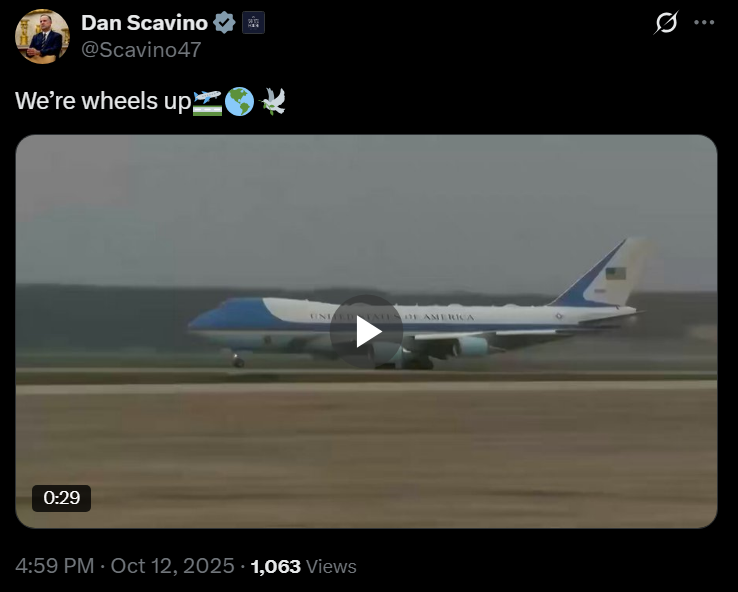738x592 pixels.
Task: Click the "We're wheels up" post text
Action: tap(103, 101)
